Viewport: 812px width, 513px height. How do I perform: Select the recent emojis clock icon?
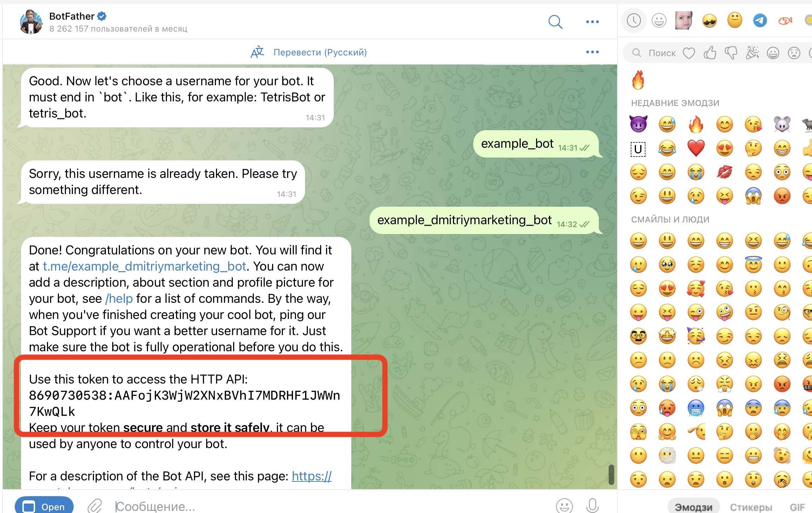click(x=634, y=21)
